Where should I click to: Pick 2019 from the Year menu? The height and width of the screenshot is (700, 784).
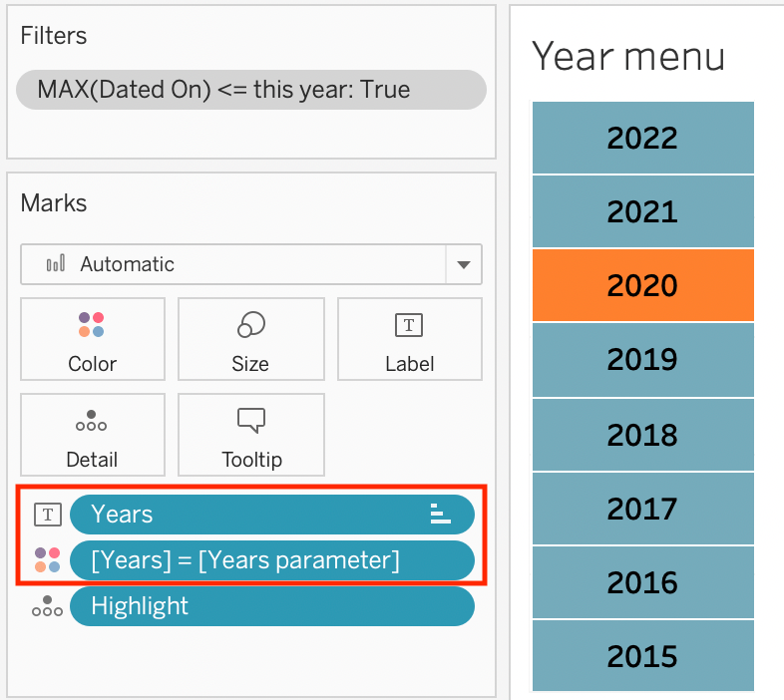[x=642, y=359]
